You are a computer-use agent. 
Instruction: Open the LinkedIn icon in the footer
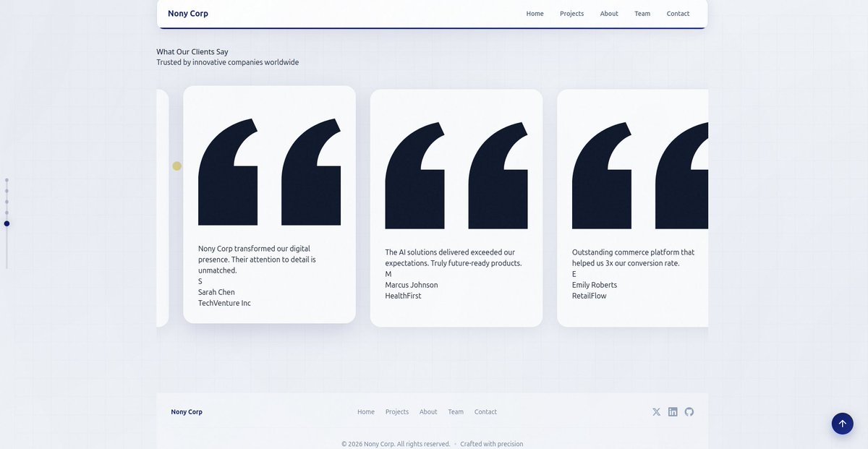pos(673,411)
